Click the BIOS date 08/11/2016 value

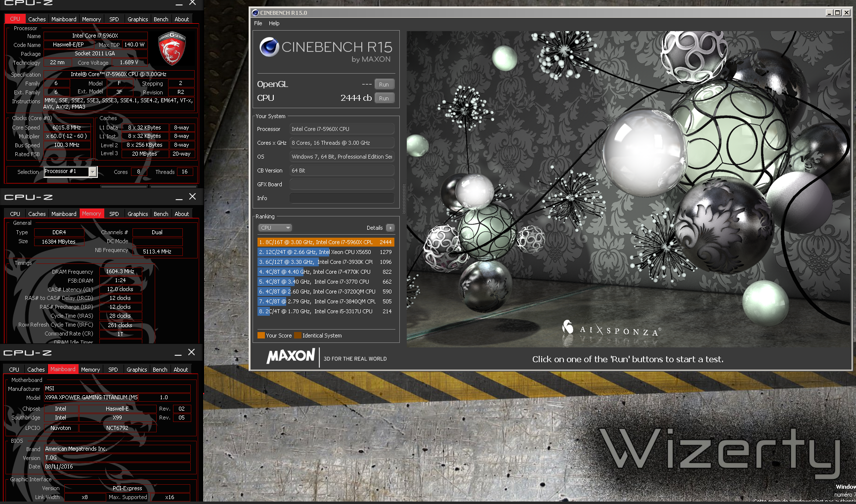[x=117, y=466]
